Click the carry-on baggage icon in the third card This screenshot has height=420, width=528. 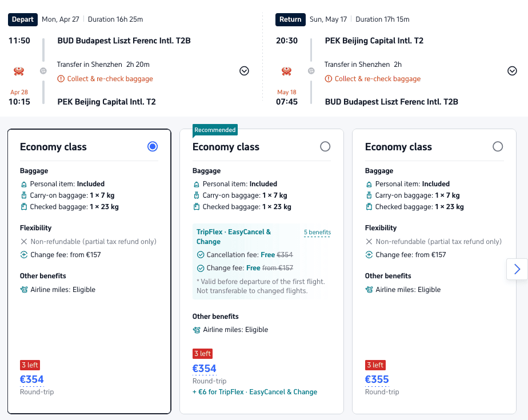tap(369, 195)
